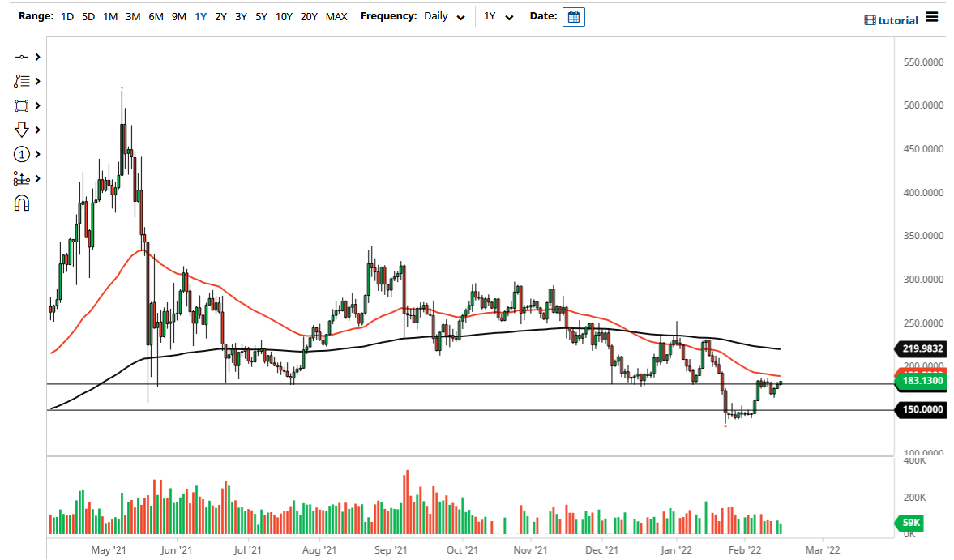Click the 59K volume marker

909,524
